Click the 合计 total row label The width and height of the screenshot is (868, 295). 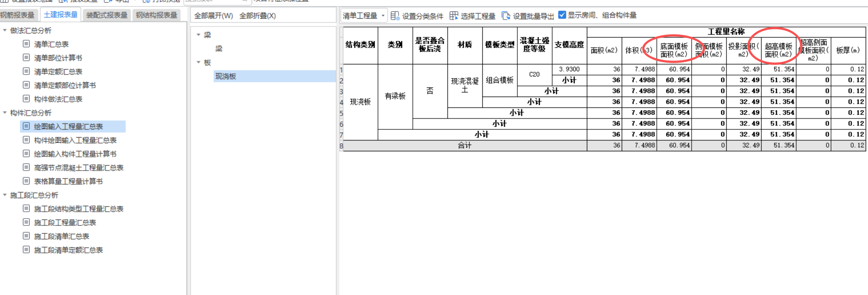465,145
